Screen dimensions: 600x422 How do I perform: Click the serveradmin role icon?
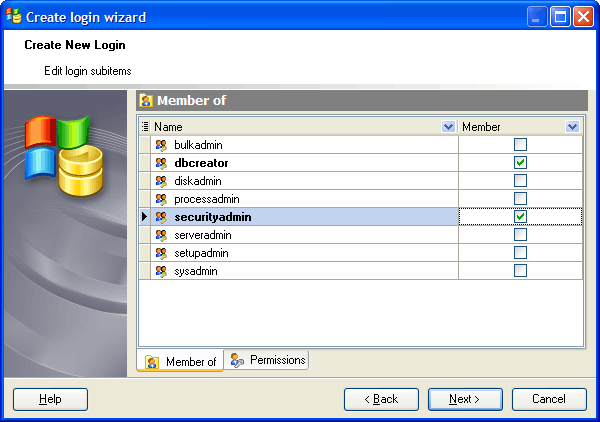pyautogui.click(x=161, y=235)
